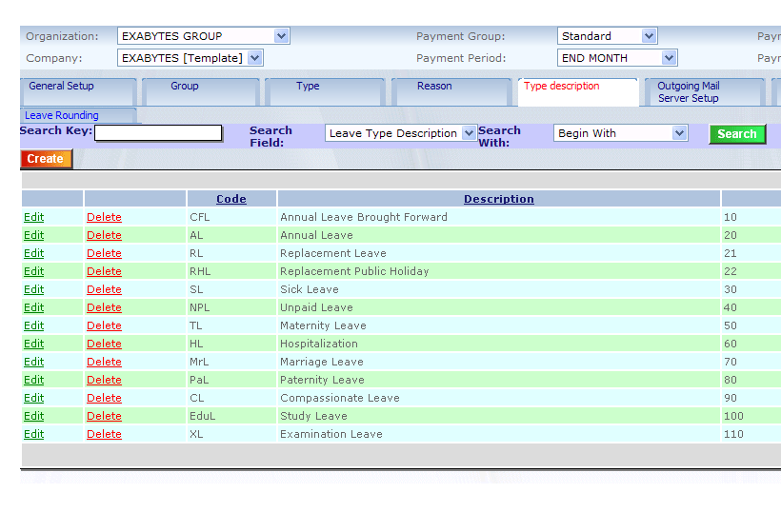The height and width of the screenshot is (532, 781).
Task: Select the Reason tab
Action: [x=434, y=87]
